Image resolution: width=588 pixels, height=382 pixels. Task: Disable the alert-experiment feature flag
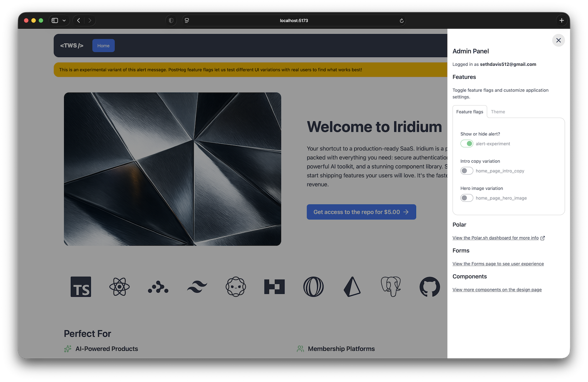(x=467, y=143)
